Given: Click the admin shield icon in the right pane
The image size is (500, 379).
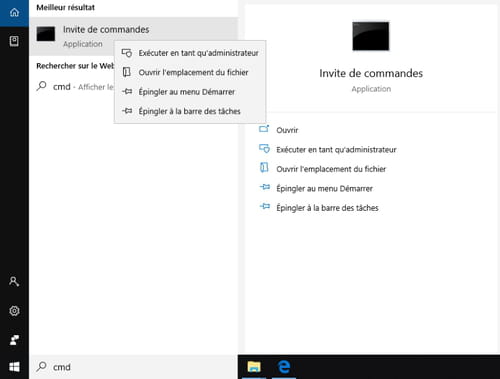Looking at the screenshot, I should click(x=264, y=149).
